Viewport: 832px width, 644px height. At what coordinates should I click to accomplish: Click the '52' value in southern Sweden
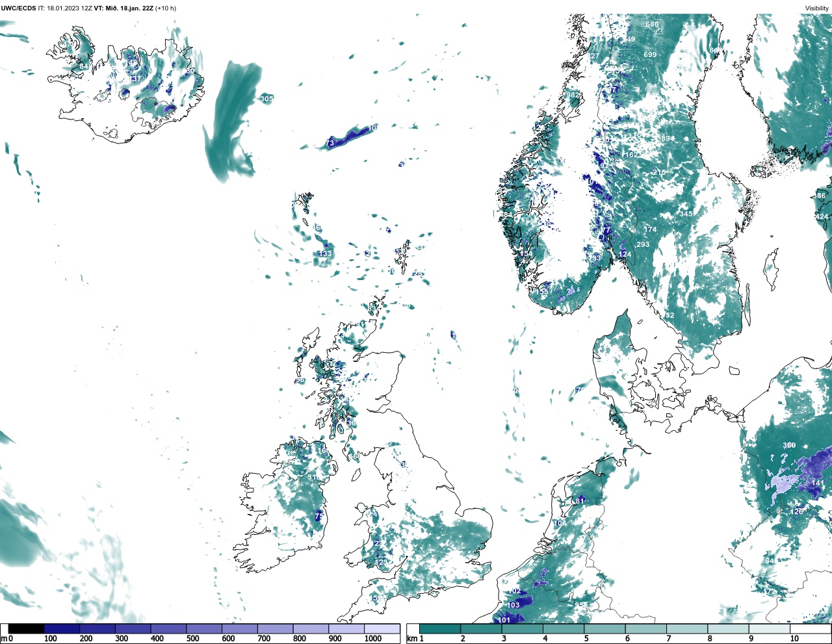pos(670,316)
